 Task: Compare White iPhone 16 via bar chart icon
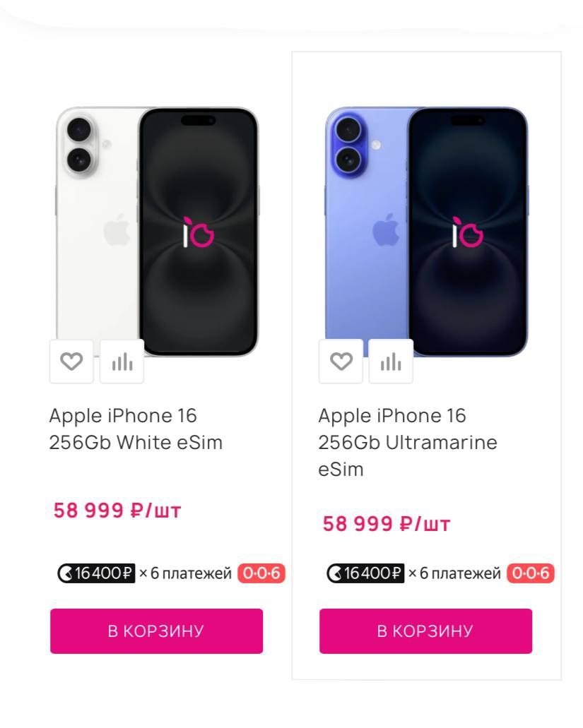(x=122, y=362)
